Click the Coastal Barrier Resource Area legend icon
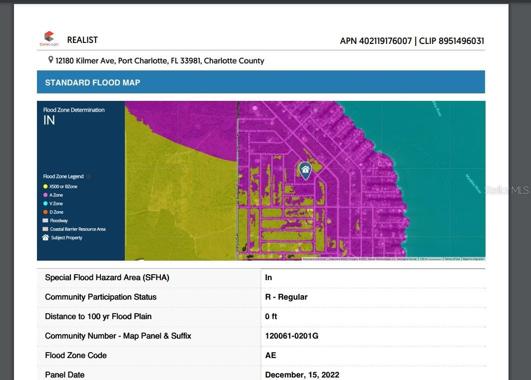 pos(45,229)
